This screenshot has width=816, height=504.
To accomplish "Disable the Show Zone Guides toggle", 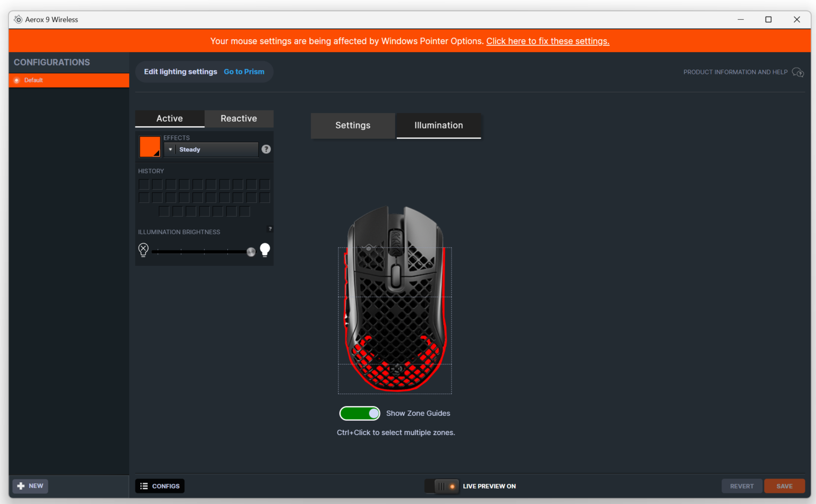I will point(360,413).
